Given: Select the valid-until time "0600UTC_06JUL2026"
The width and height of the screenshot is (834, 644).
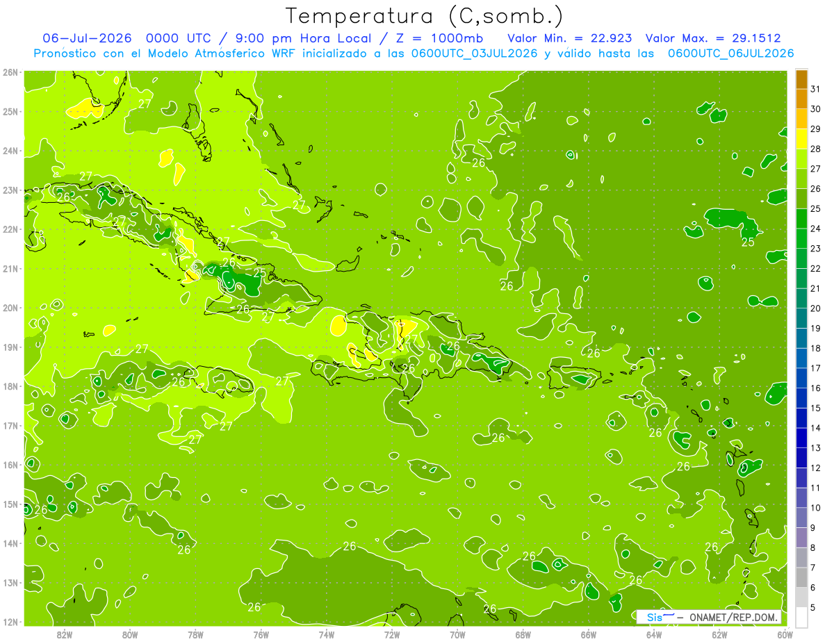Looking at the screenshot, I should [x=730, y=53].
